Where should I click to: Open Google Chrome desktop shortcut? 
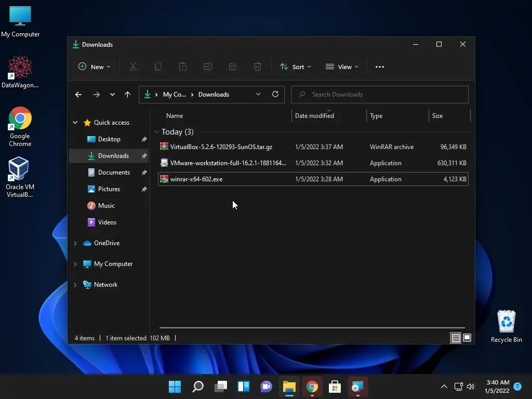pos(20,127)
